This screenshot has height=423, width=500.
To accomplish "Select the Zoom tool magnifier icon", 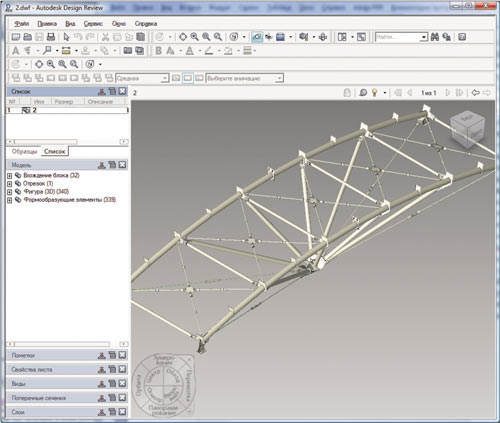I will point(194,37).
